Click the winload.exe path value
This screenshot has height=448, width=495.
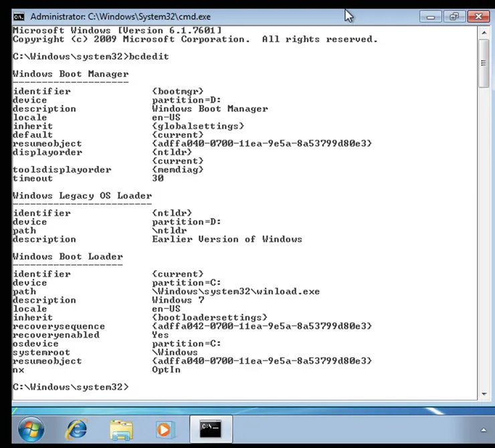click(235, 292)
